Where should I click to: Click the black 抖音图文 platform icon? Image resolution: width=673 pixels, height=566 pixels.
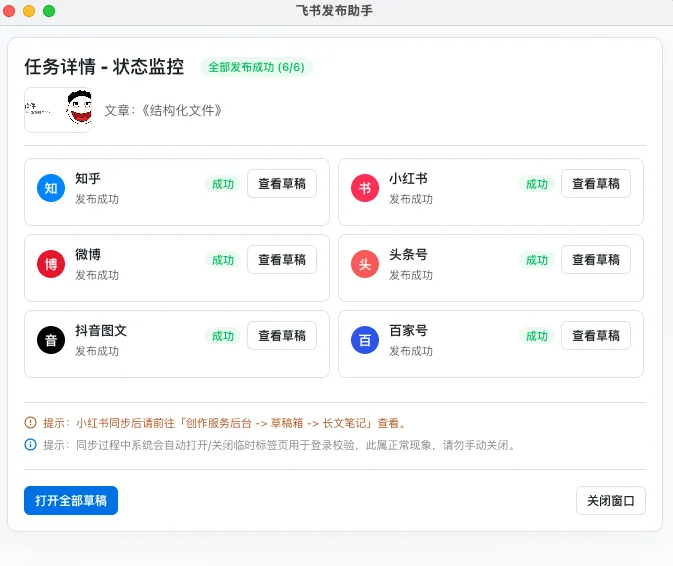(x=51, y=340)
